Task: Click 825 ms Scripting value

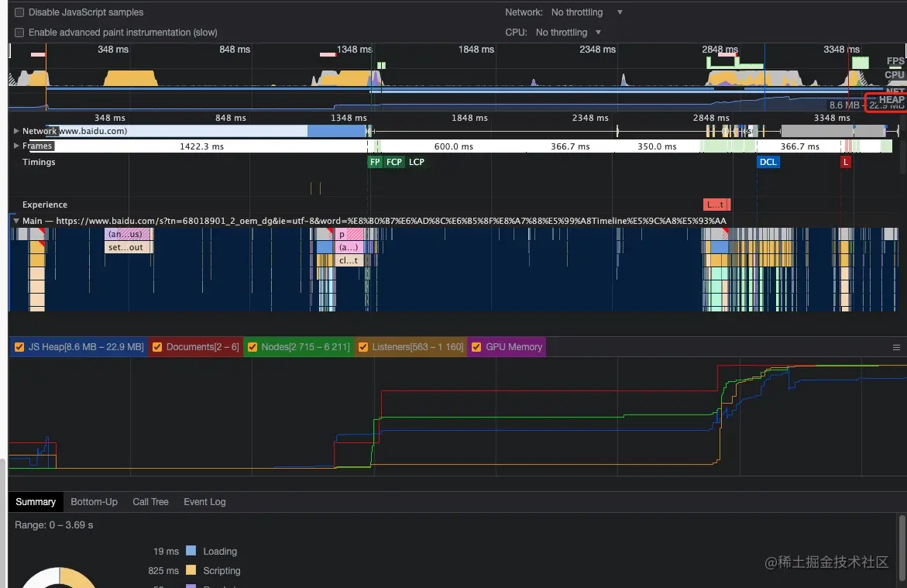Action: tap(163, 571)
